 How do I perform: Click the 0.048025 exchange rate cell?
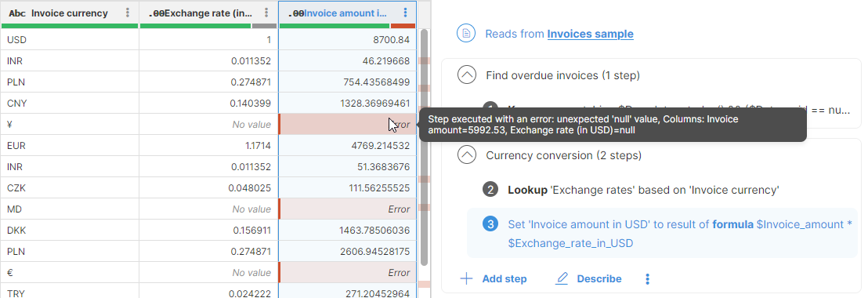click(208, 187)
